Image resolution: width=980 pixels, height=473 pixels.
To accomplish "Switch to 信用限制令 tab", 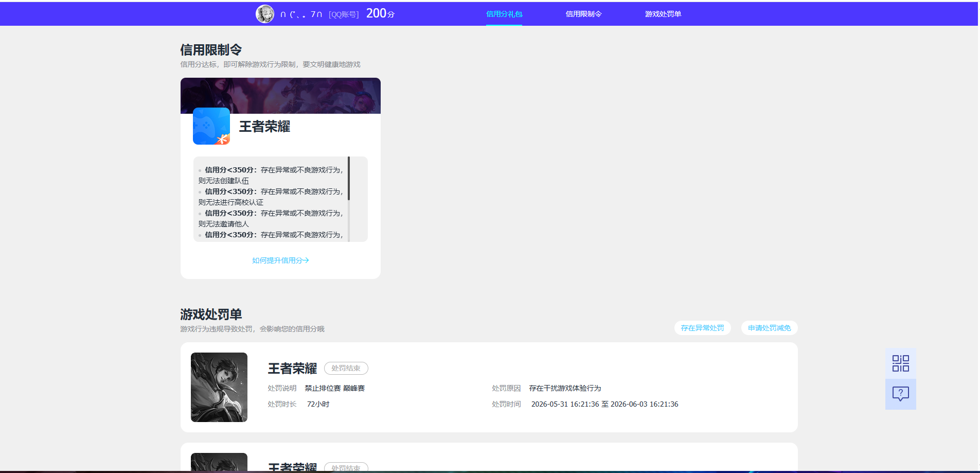I will (583, 14).
